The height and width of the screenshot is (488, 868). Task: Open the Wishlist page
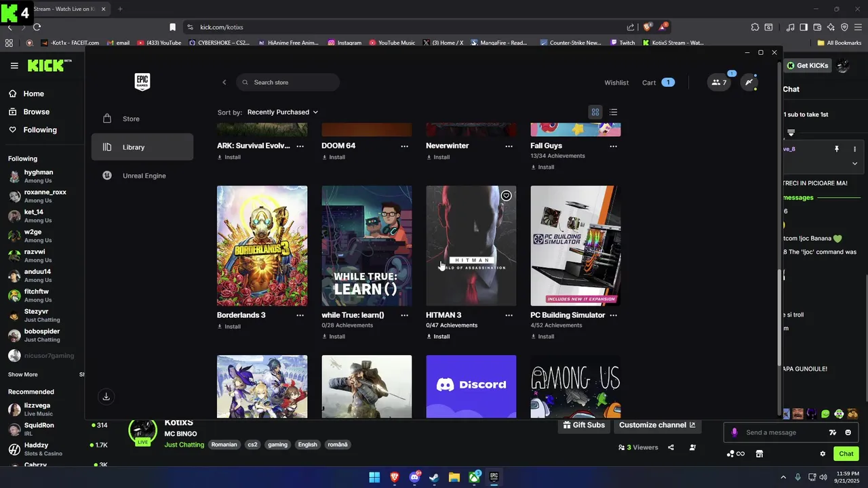coord(616,83)
